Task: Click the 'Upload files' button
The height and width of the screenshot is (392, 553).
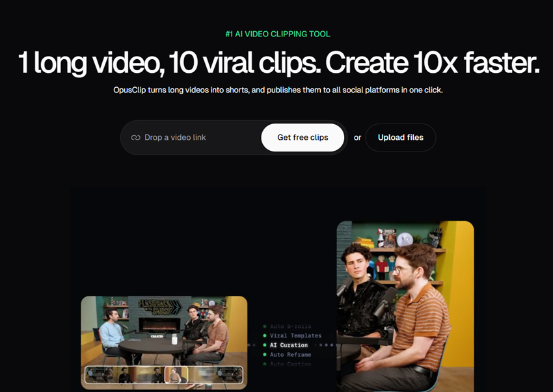Action: click(x=401, y=137)
